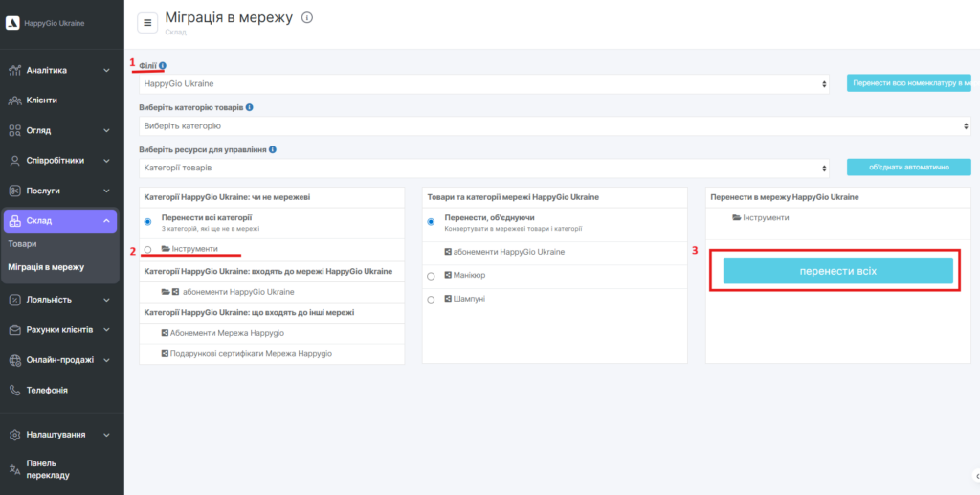Click info icon beside Виберіть ресурси для управління

[273, 149]
